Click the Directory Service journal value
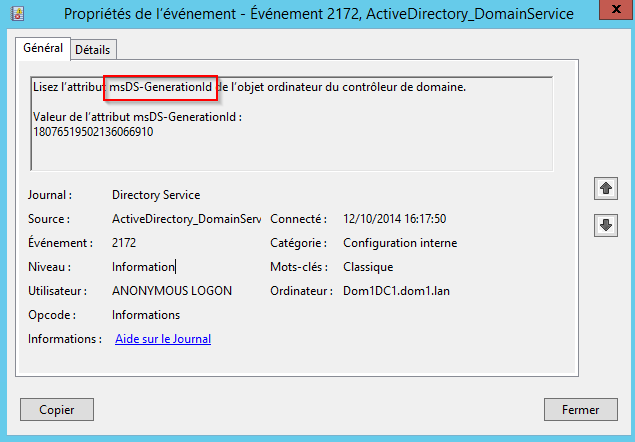Screen dimensions: 635x442 pos(156,195)
